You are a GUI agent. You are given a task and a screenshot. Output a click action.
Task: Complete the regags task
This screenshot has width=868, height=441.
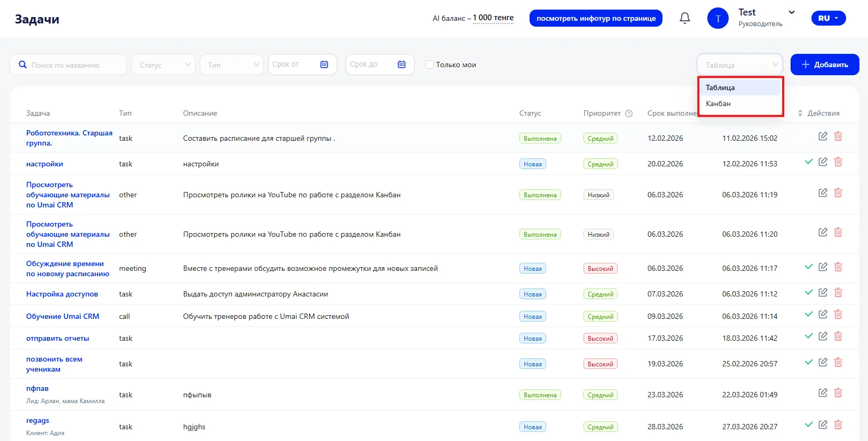809,424
